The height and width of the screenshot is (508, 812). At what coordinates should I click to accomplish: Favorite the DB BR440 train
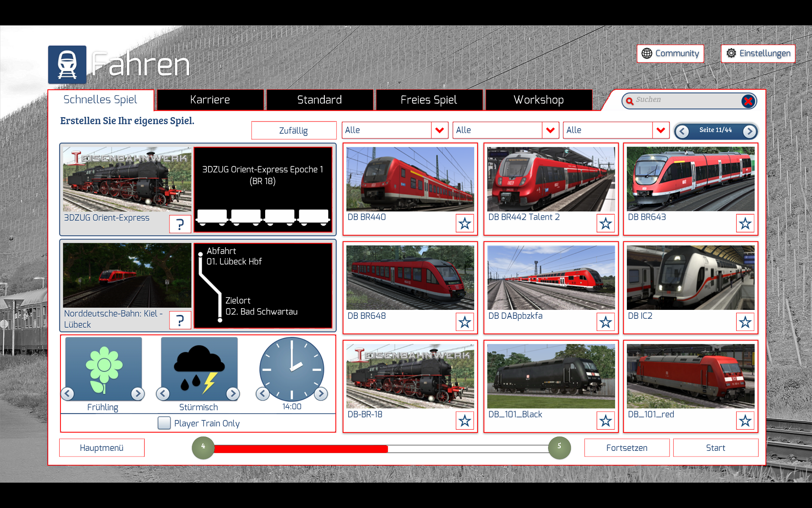click(465, 223)
